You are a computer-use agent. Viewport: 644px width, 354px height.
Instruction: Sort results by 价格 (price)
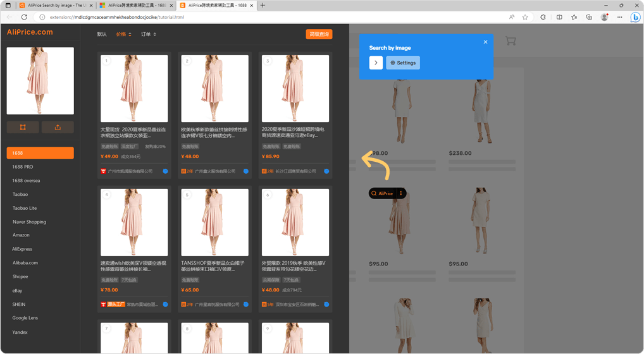tap(123, 34)
